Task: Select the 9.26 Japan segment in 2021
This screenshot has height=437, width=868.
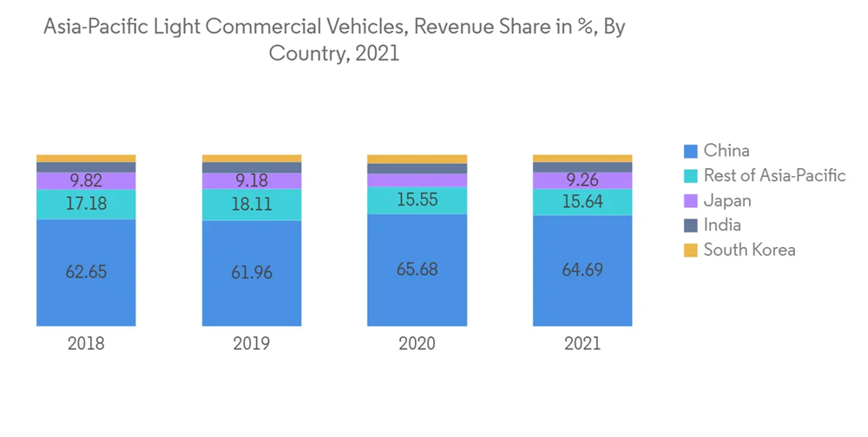Action: point(582,180)
